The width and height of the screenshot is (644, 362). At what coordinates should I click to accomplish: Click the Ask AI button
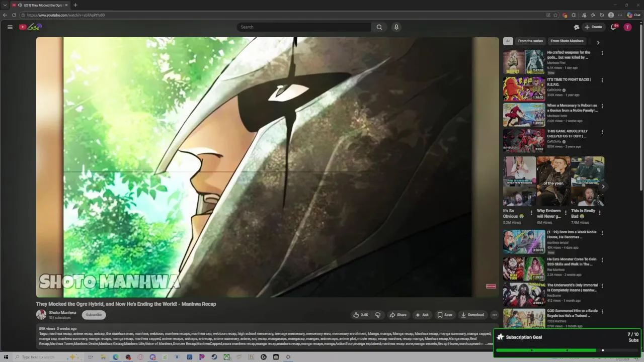(422, 315)
